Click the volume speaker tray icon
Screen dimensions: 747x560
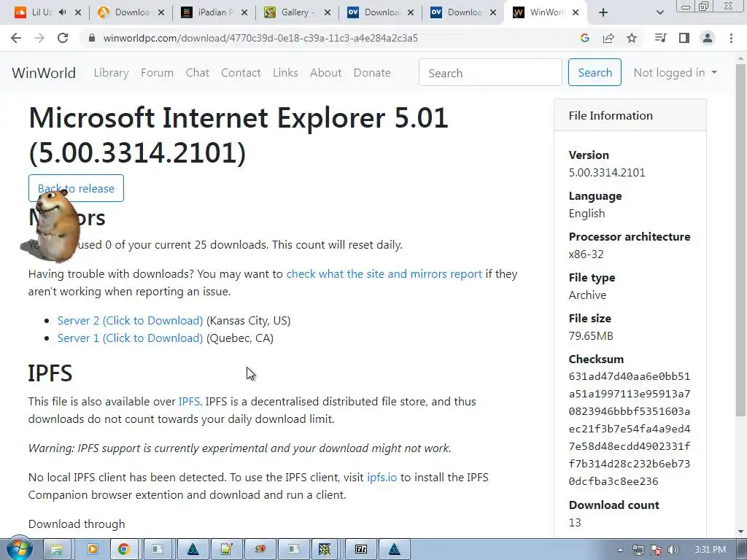tap(673, 550)
